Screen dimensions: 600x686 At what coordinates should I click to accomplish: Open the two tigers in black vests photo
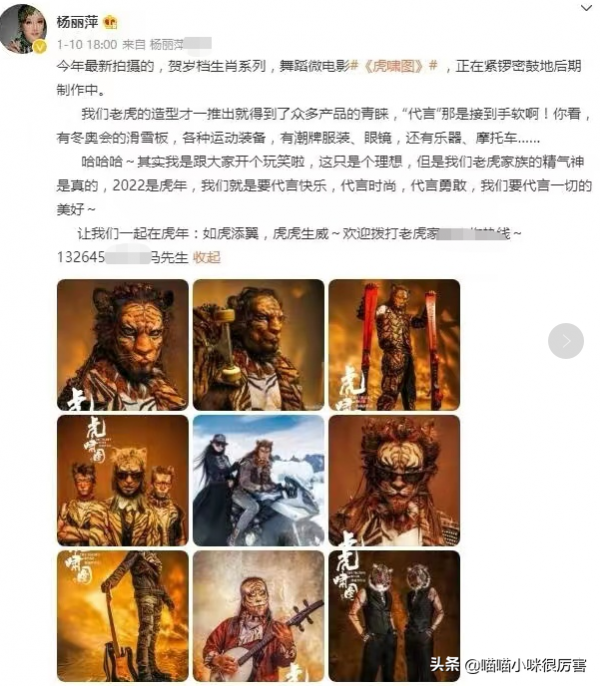click(x=394, y=616)
